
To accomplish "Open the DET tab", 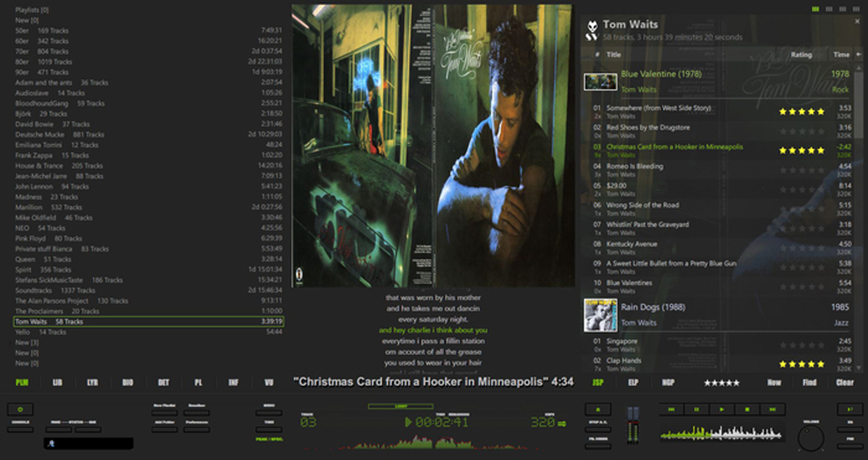I will coord(163,383).
